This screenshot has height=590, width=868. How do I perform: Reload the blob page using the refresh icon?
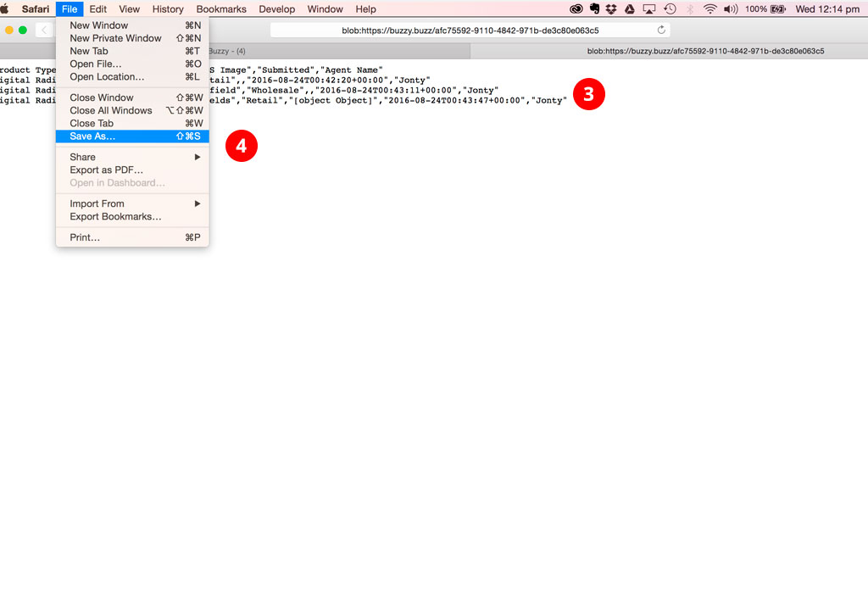pos(659,30)
